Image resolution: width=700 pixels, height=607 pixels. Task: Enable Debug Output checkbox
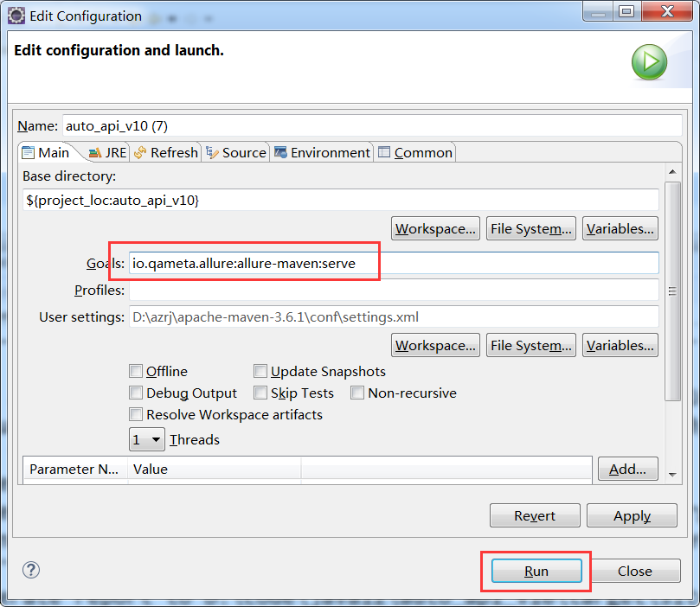pyautogui.click(x=136, y=393)
